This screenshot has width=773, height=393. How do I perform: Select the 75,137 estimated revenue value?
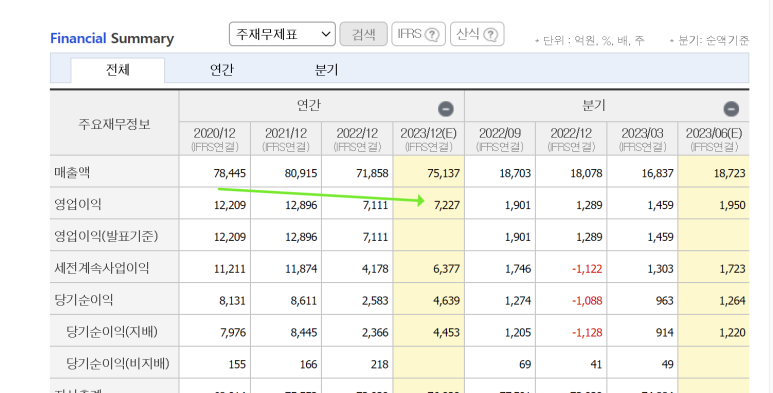point(444,173)
